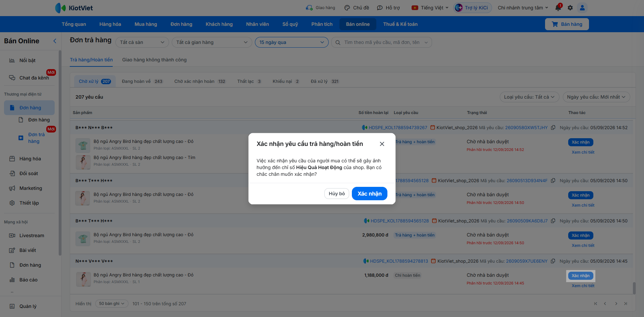The height and width of the screenshot is (317, 644).
Task: Open settings gear icon in top bar
Action: coord(570,8)
